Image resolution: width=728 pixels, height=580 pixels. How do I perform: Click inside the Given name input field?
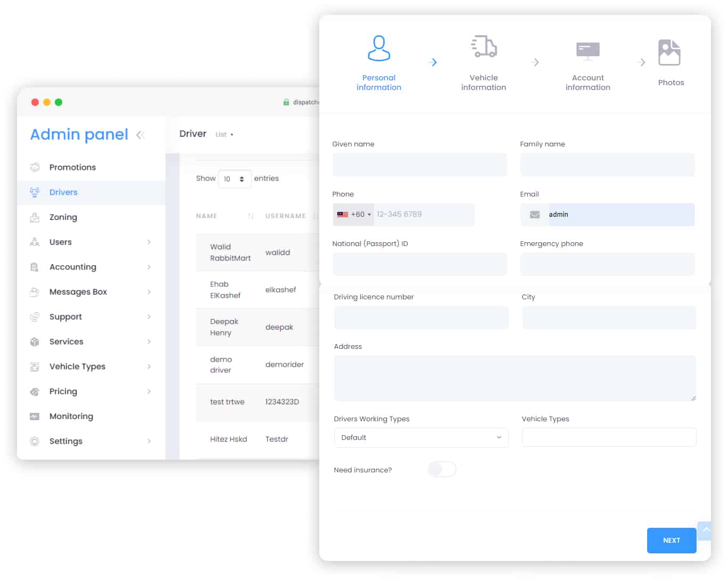coord(420,165)
